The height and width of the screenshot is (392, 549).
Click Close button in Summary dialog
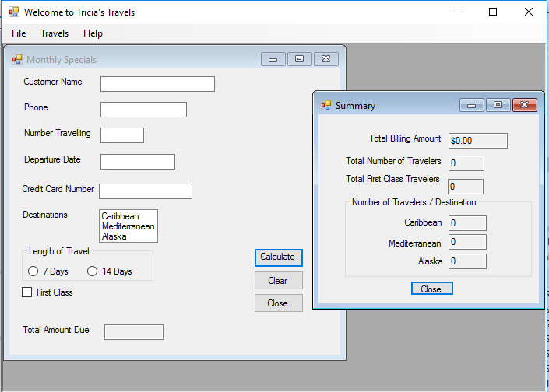431,289
